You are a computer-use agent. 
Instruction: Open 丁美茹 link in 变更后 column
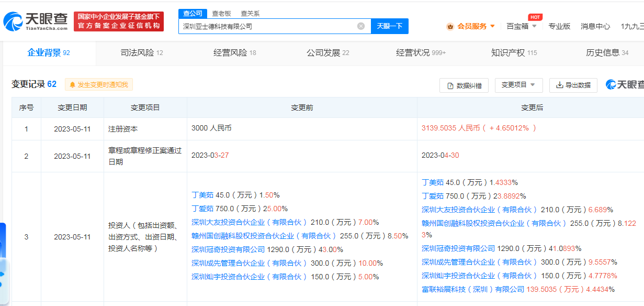(433, 182)
